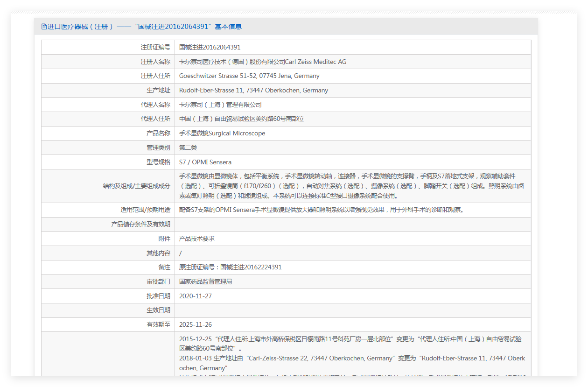
Task: Select the 卡尔蔡司(上海)管理有限公司 value
Action: (220, 105)
